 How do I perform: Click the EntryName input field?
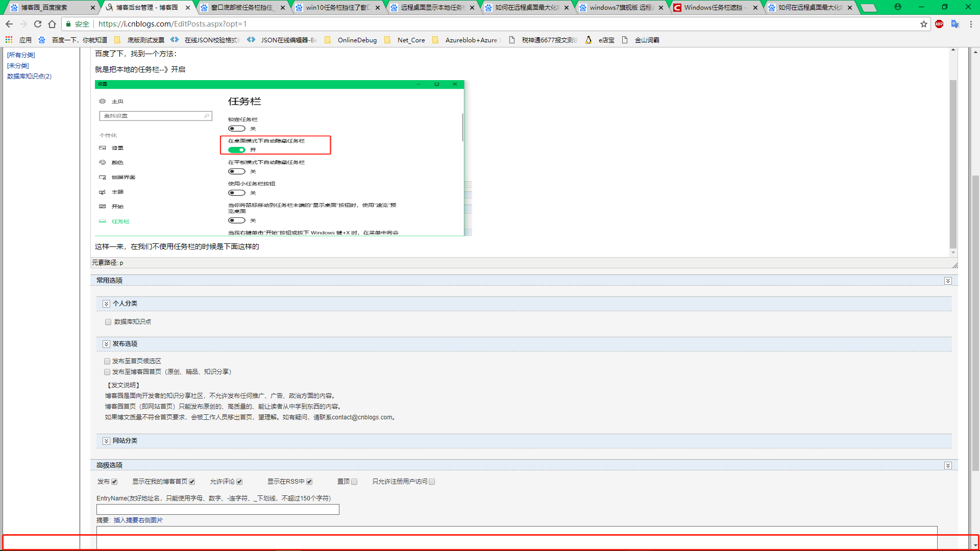217,509
